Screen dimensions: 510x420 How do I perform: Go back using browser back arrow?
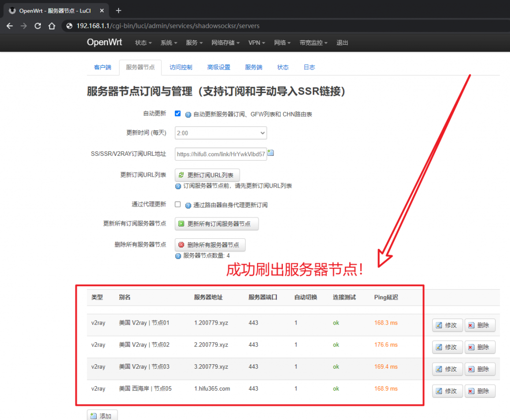10,26
